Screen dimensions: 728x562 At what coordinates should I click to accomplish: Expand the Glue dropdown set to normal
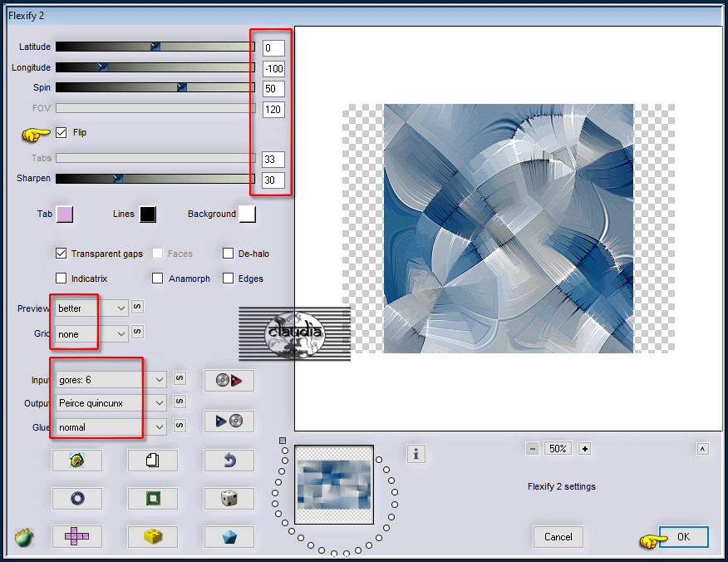tap(111, 427)
